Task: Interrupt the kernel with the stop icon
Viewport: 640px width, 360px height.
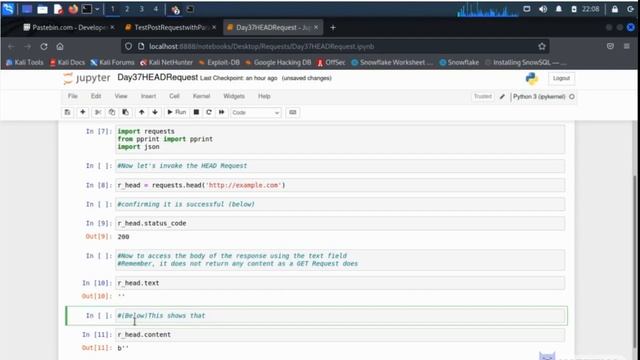Action: coord(196,112)
